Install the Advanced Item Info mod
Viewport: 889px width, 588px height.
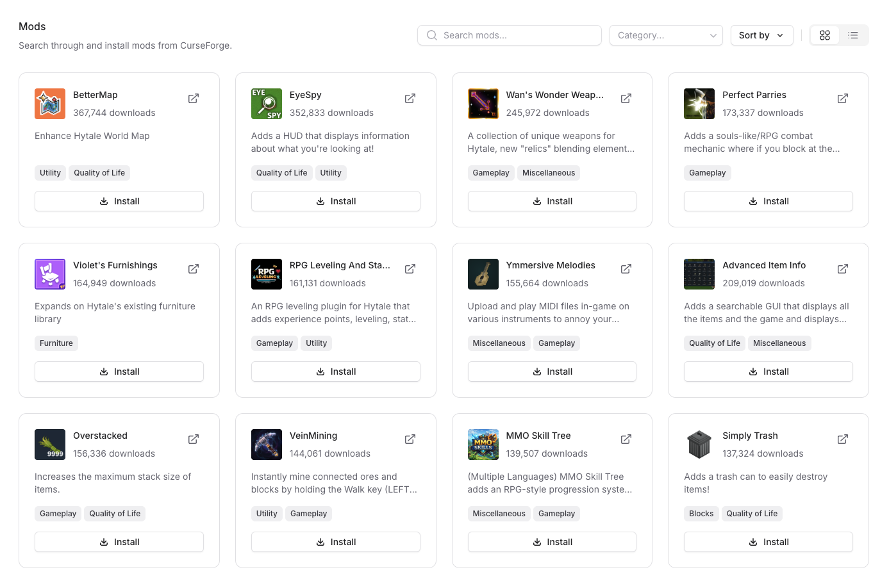point(768,371)
